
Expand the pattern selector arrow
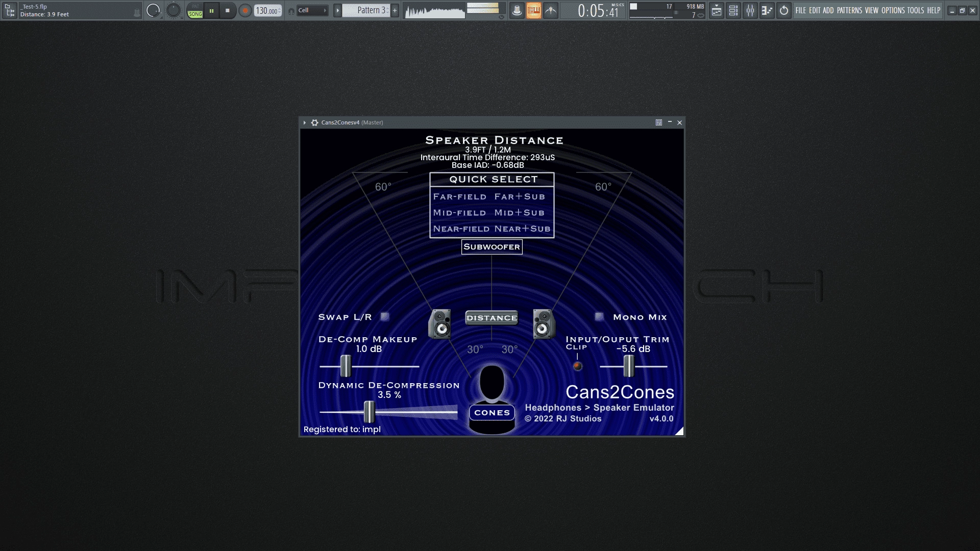coord(337,10)
